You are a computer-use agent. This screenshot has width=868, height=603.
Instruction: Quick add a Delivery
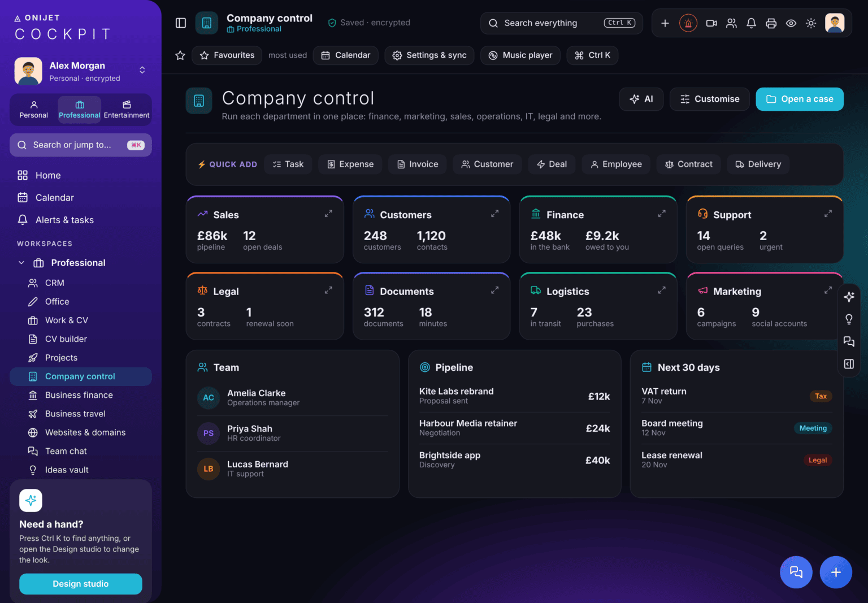(x=758, y=164)
